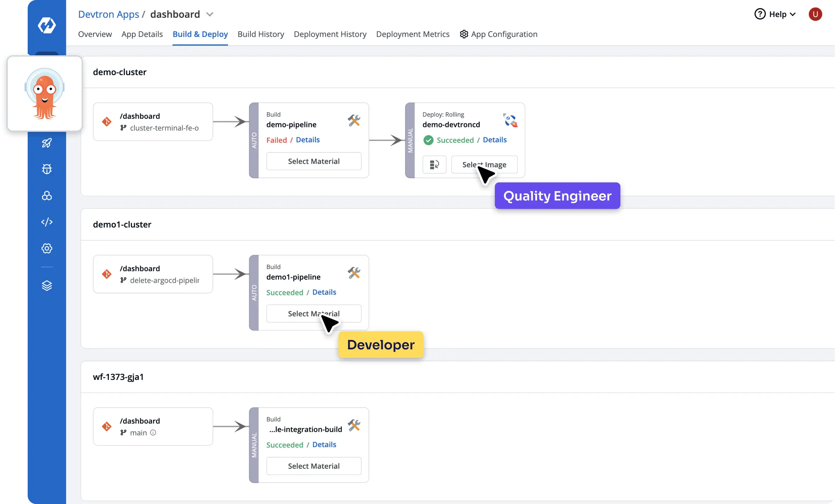
Task: Open Global Configurations via the gear sidebar icon
Action: click(46, 248)
